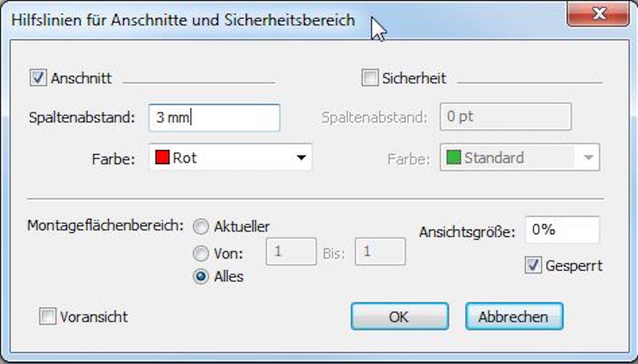This screenshot has width=638, height=364.
Task: Expand the Sicherheit Farbe Standard dropdown
Action: [x=588, y=158]
